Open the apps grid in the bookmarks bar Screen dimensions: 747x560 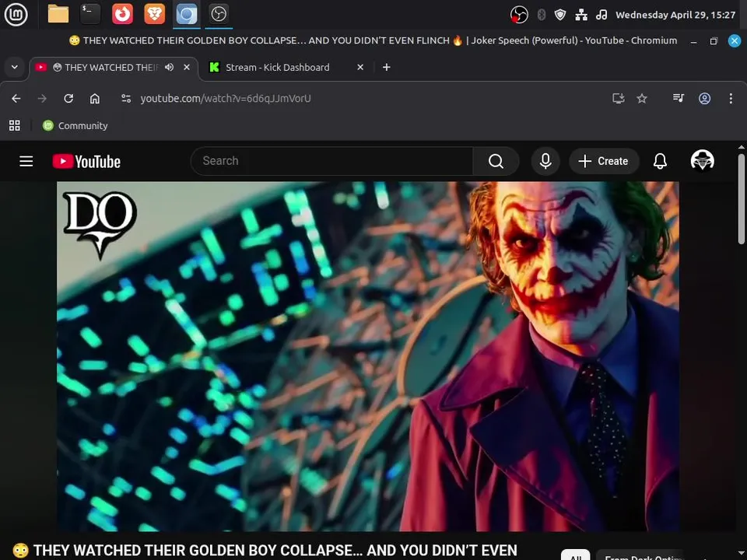coord(15,126)
